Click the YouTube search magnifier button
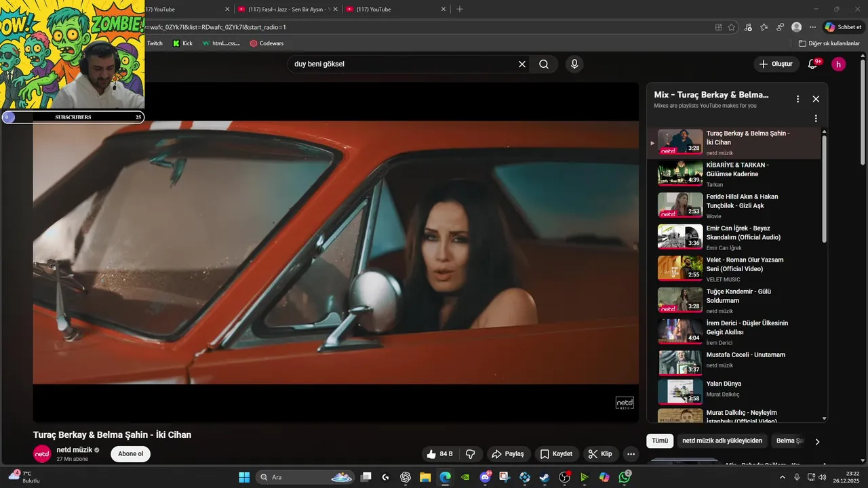 (544, 64)
